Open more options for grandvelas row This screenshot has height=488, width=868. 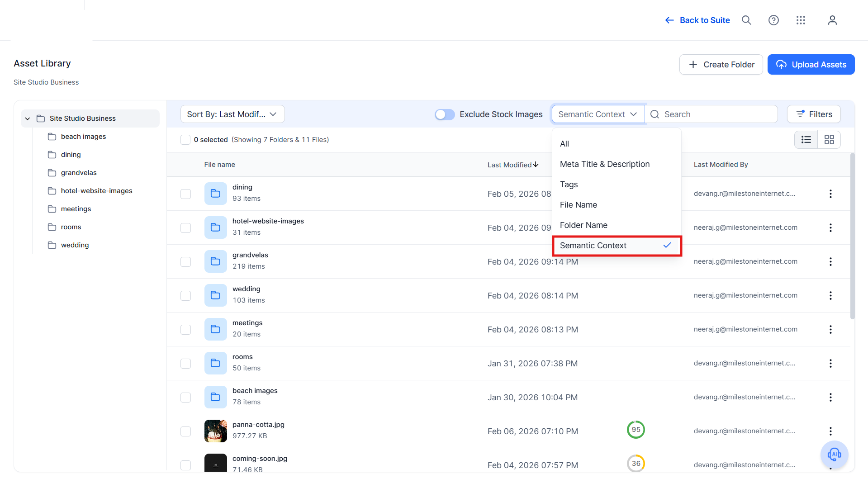pos(830,261)
